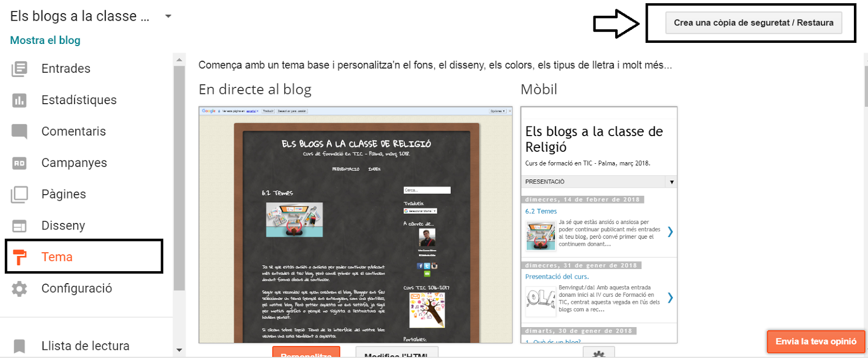Click the date header dimecres, 31 de gener de 2018

[x=581, y=265]
